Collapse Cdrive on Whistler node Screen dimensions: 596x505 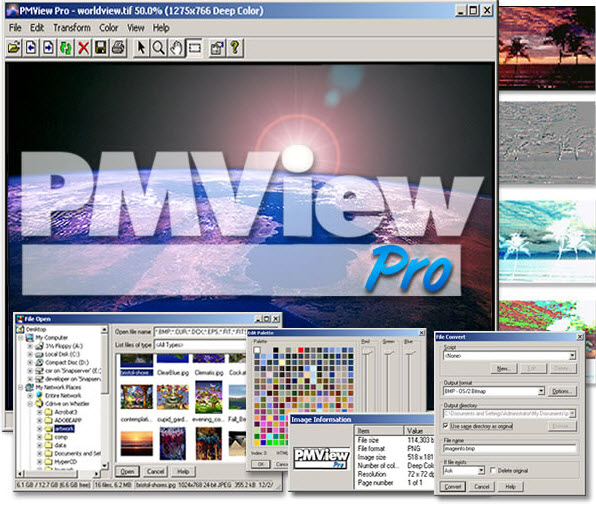30,404
